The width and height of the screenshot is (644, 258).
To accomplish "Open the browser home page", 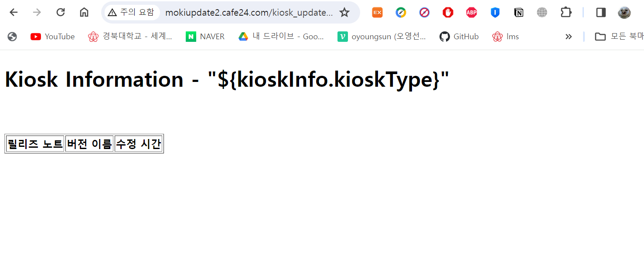I will 84,12.
